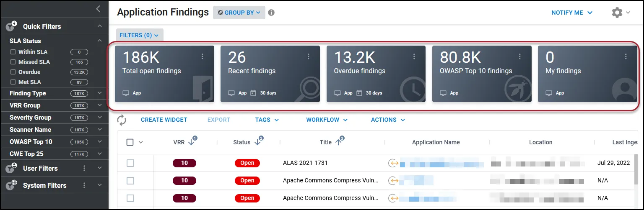This screenshot has width=644, height=210.
Task: Click the Location column header
Action: point(541,142)
